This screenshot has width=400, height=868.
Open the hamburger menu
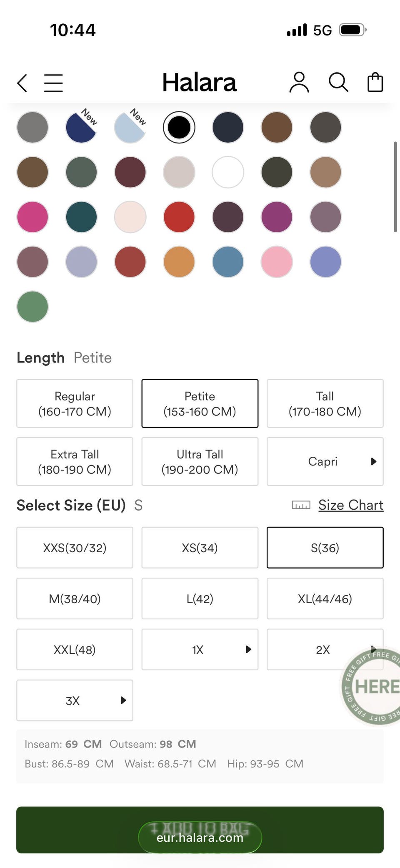click(53, 83)
